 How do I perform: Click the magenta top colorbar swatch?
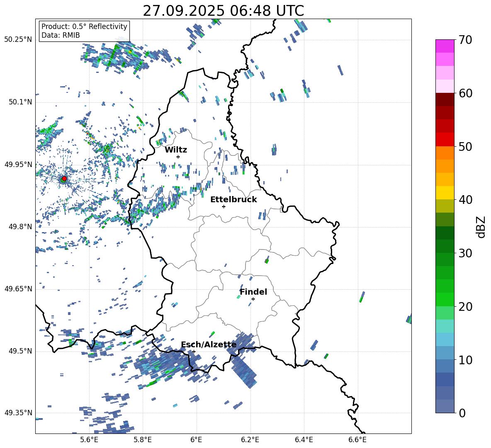tap(445, 46)
